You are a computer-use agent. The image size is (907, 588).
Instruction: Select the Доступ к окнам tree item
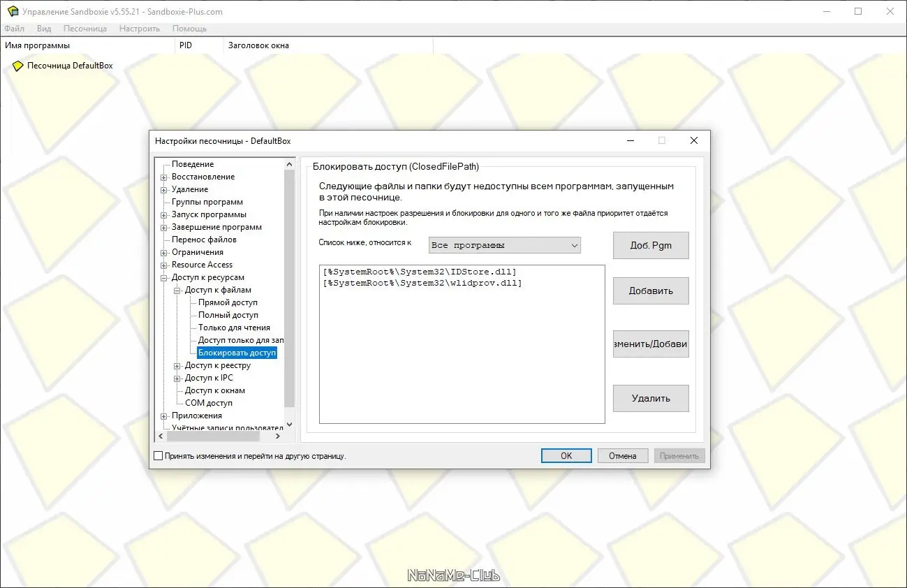tap(215, 390)
